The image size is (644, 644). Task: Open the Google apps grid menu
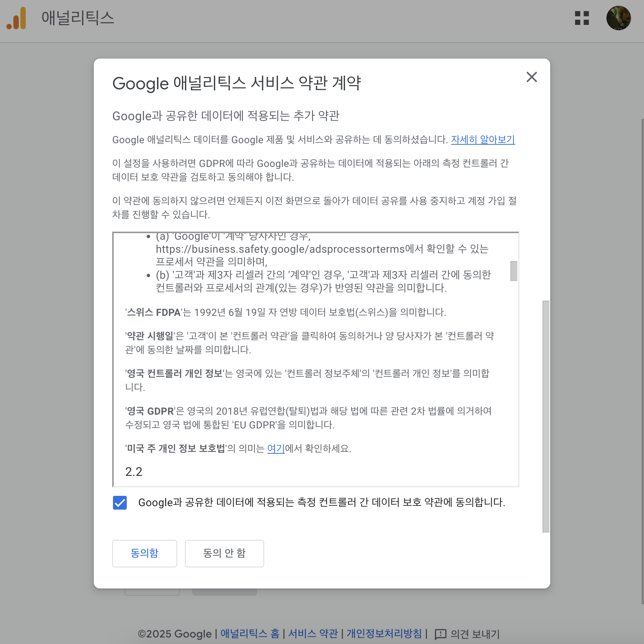pyautogui.click(x=582, y=18)
